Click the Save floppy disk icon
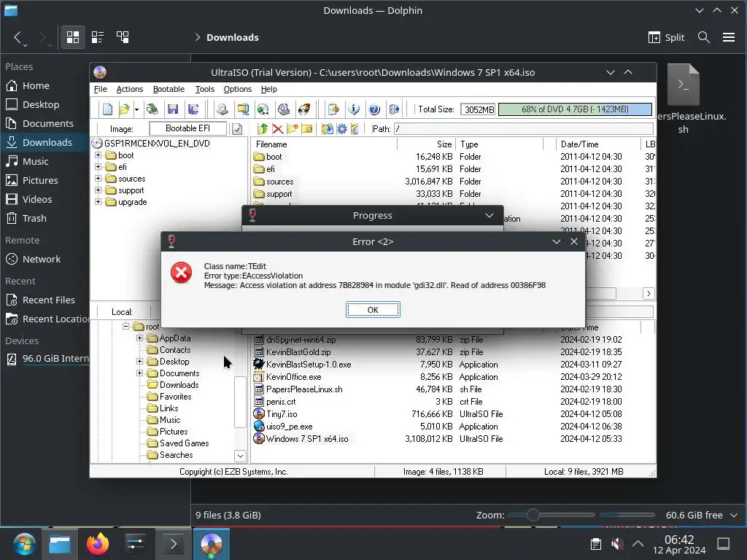 [173, 109]
